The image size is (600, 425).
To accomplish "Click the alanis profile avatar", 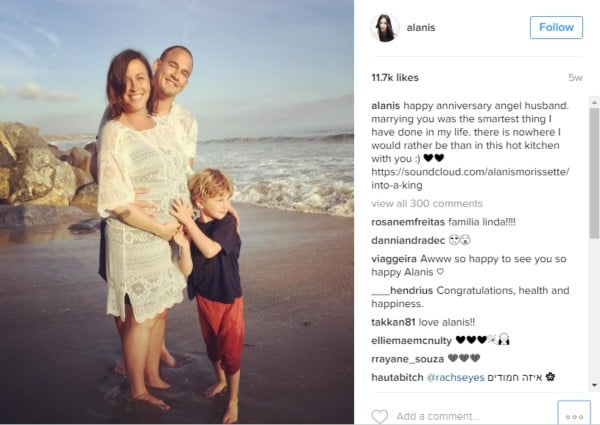I will coord(385,28).
